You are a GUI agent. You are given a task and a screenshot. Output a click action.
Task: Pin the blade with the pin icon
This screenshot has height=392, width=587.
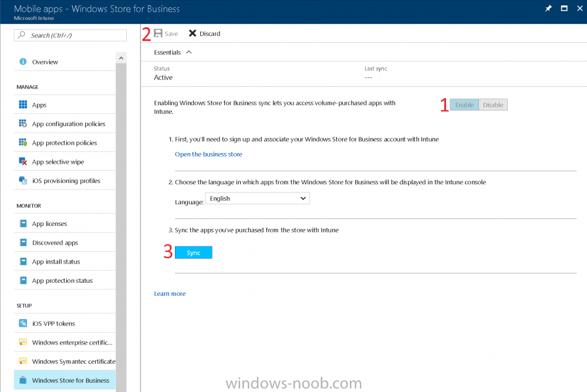point(548,8)
